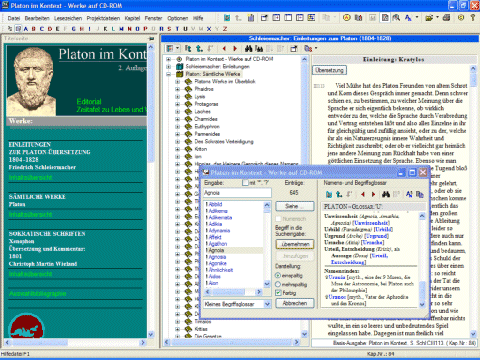The image size is (480, 360).
Task: Click down arrow of glossary term list scrollbar
Action: pyautogui.click(x=267, y=284)
